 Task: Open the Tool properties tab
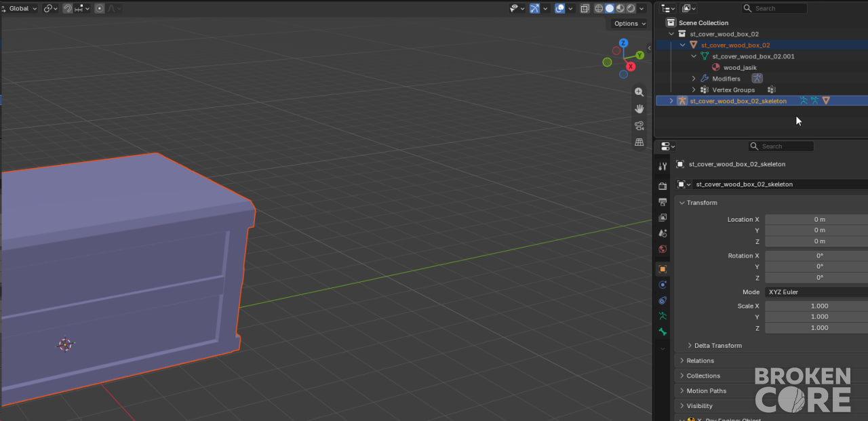[x=663, y=167]
